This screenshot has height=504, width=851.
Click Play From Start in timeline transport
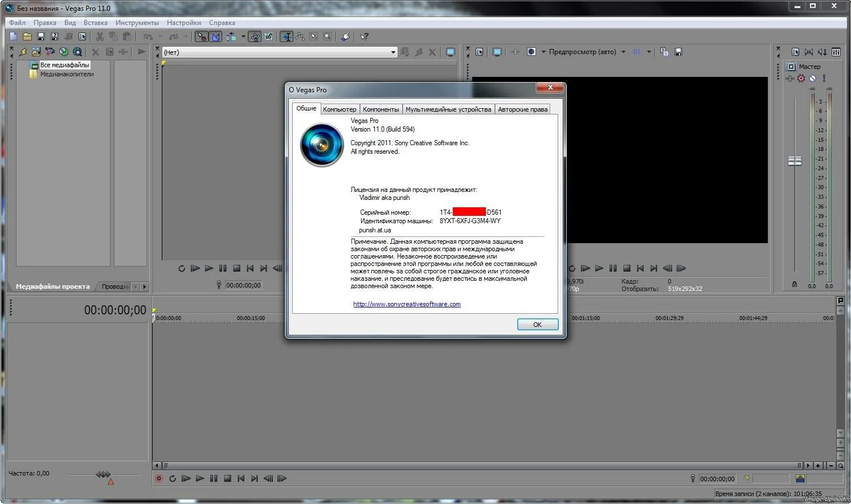[x=186, y=479]
